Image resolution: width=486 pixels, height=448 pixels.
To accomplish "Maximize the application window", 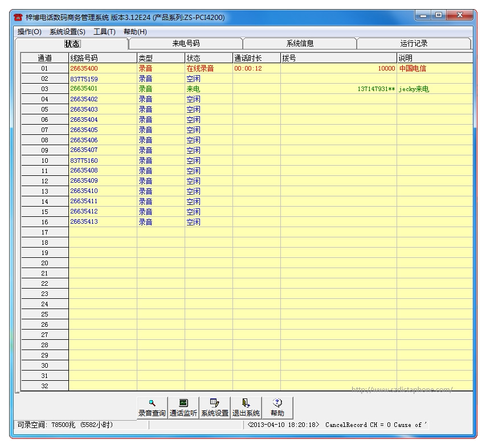I will click(439, 15).
